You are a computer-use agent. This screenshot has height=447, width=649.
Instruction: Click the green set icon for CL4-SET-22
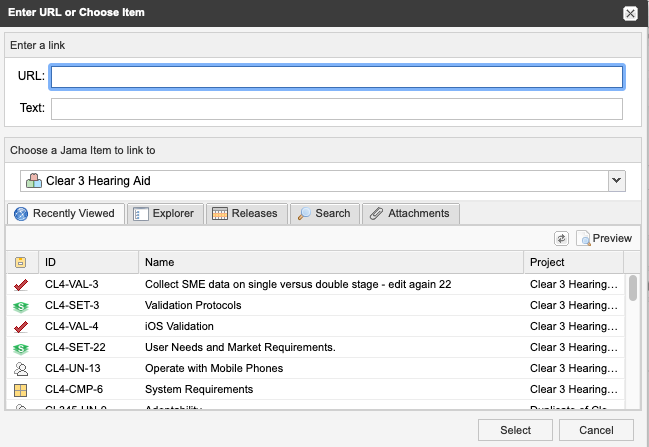21,347
